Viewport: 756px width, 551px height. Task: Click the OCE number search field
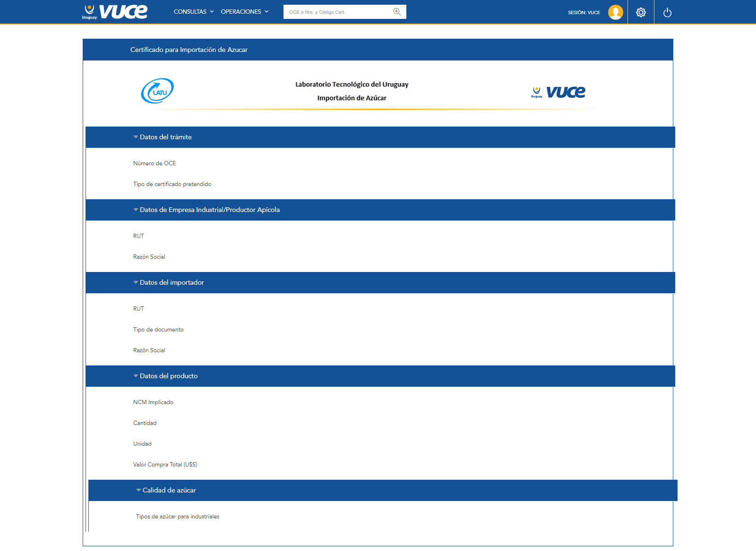pyautogui.click(x=338, y=12)
